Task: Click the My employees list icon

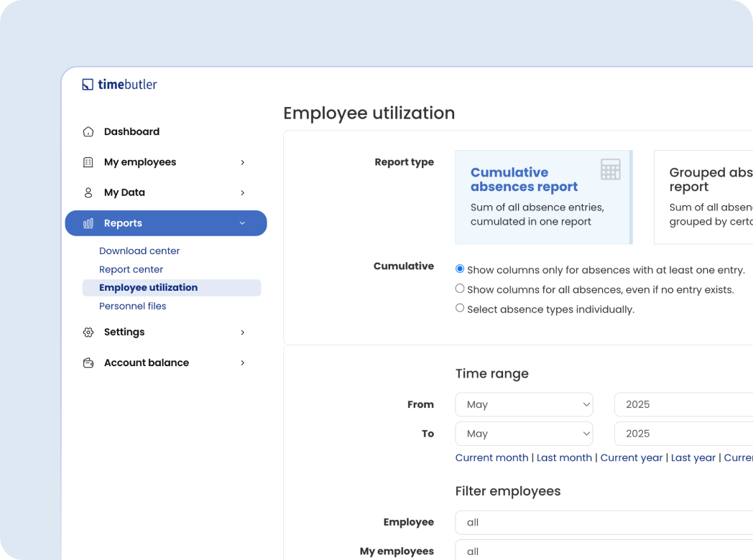Action: click(x=88, y=162)
